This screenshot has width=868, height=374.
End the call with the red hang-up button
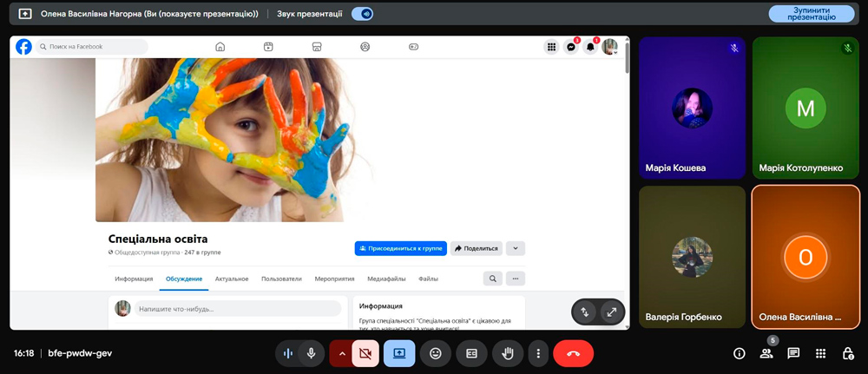[573, 353]
